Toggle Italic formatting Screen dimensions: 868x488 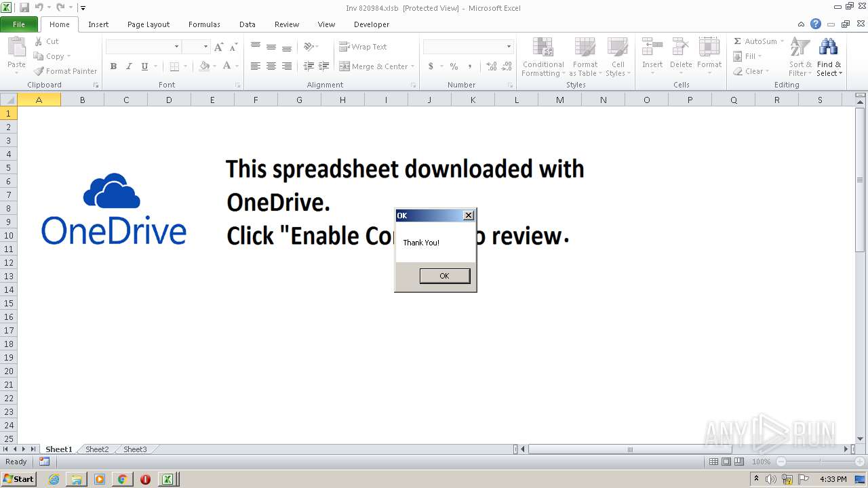tap(129, 66)
